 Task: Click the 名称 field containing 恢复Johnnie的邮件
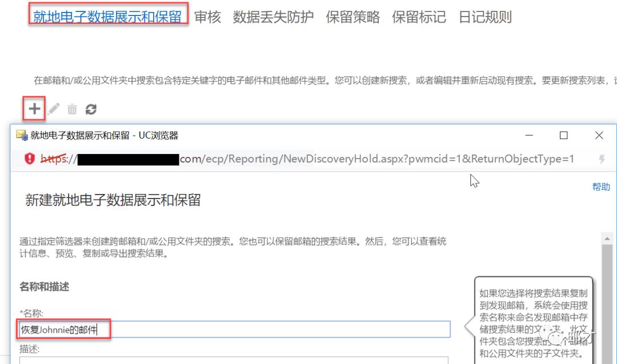click(234, 329)
